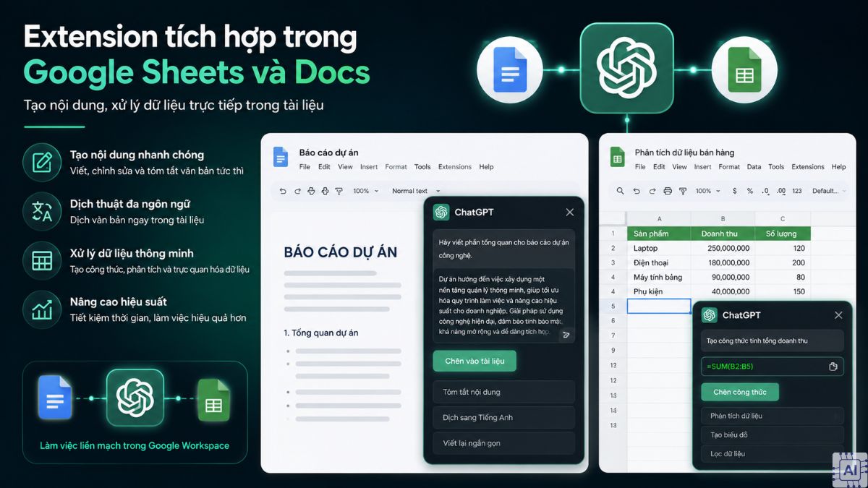
Task: Click the 'Chèn vào tài liệu' button
Action: point(475,361)
